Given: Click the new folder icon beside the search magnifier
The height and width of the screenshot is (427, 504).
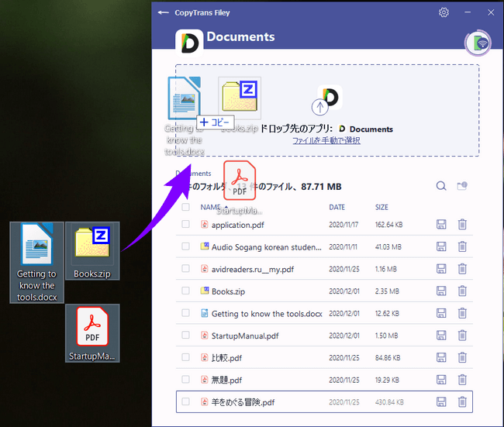Looking at the screenshot, I should pyautogui.click(x=462, y=186).
